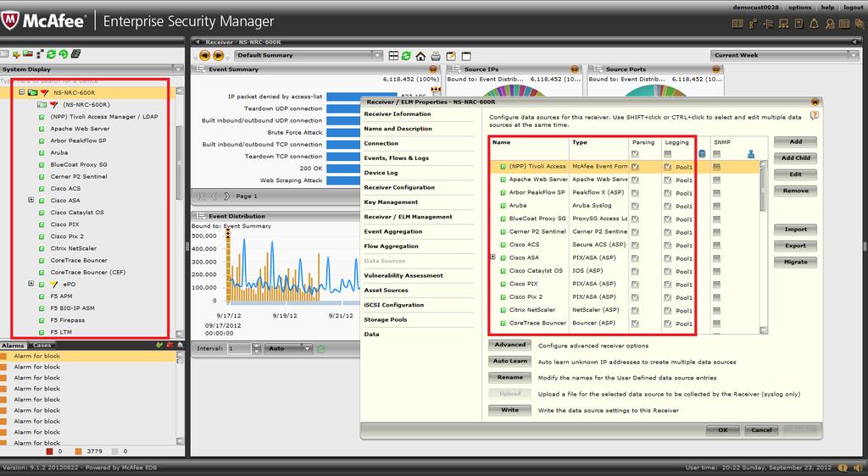Click the Source IPs panel orange menu icon
This screenshot has height=476, width=868.
(x=574, y=69)
